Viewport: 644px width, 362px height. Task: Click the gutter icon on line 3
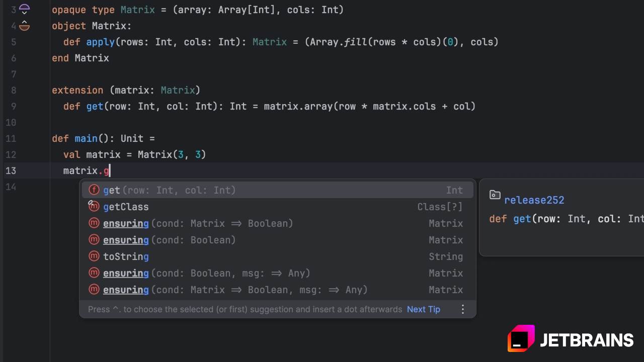24,10
